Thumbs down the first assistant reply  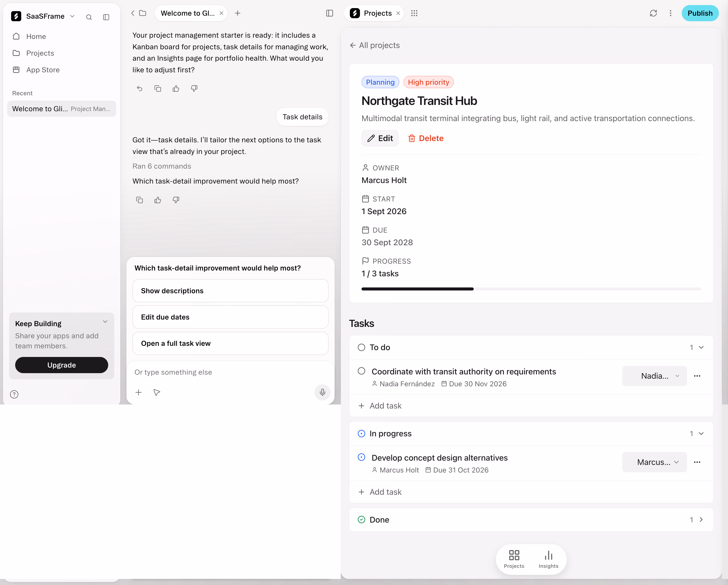click(194, 88)
